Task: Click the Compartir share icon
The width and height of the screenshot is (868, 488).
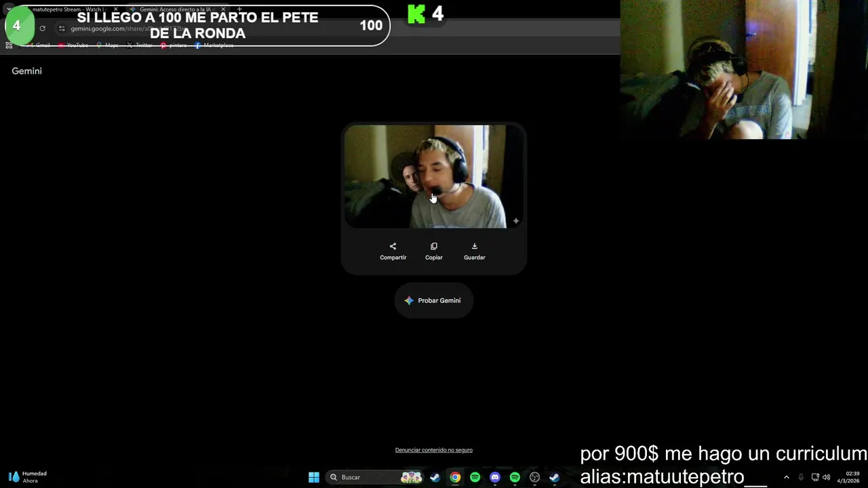Action: click(393, 246)
